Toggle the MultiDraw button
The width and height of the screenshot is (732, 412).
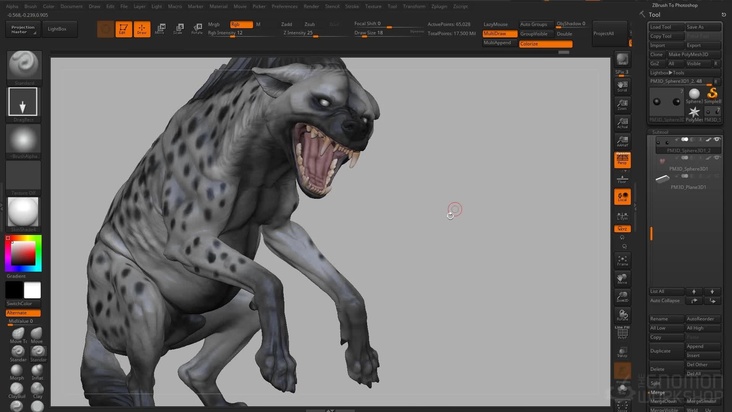click(499, 34)
